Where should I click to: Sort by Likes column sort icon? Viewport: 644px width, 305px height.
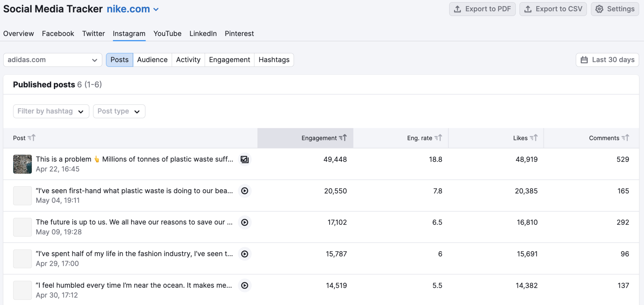pyautogui.click(x=534, y=138)
